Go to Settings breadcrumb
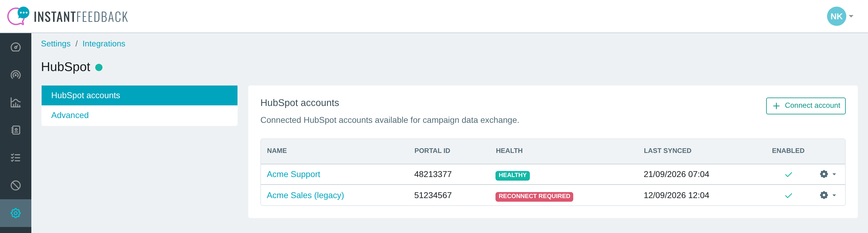This screenshot has width=868, height=233. [55, 44]
